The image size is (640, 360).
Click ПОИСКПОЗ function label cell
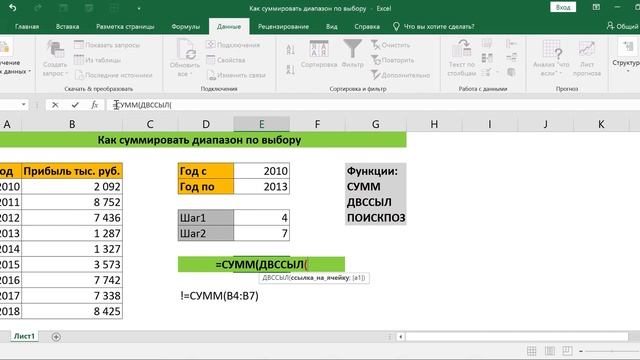click(x=376, y=218)
